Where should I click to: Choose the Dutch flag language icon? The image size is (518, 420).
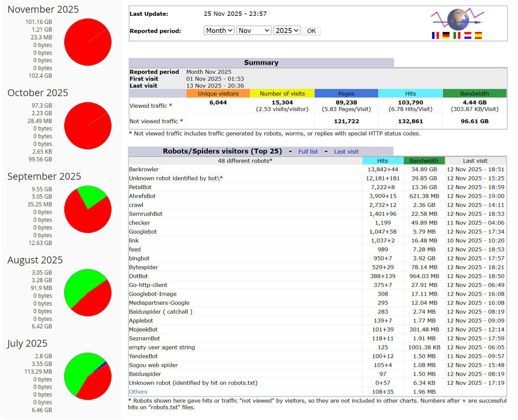point(468,35)
